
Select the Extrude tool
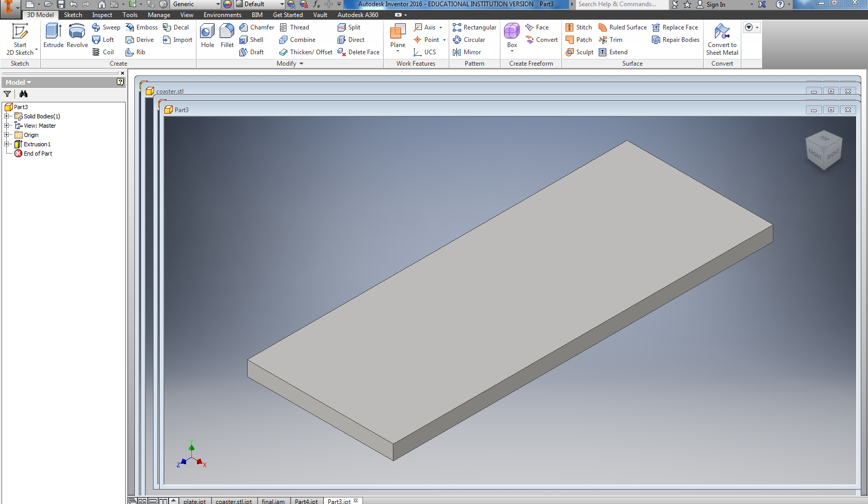point(53,36)
